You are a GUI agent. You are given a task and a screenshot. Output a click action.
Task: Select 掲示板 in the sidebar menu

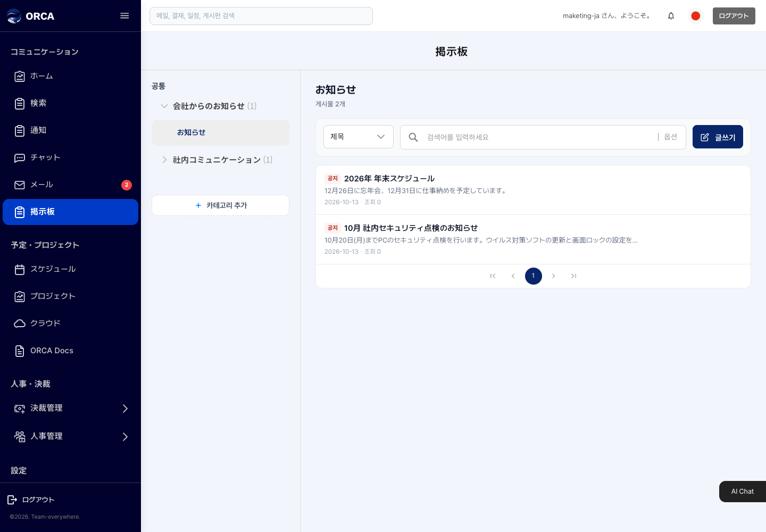70,212
